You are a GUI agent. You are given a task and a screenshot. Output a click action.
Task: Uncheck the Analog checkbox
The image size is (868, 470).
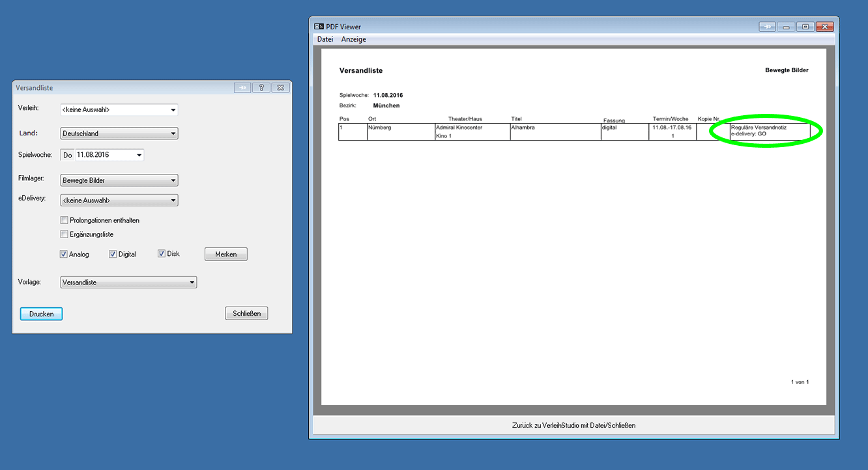point(64,254)
